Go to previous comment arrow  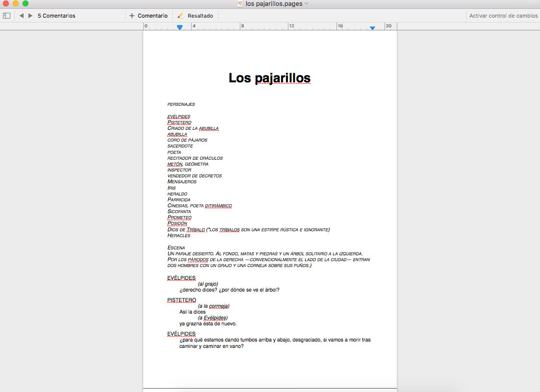click(22, 16)
